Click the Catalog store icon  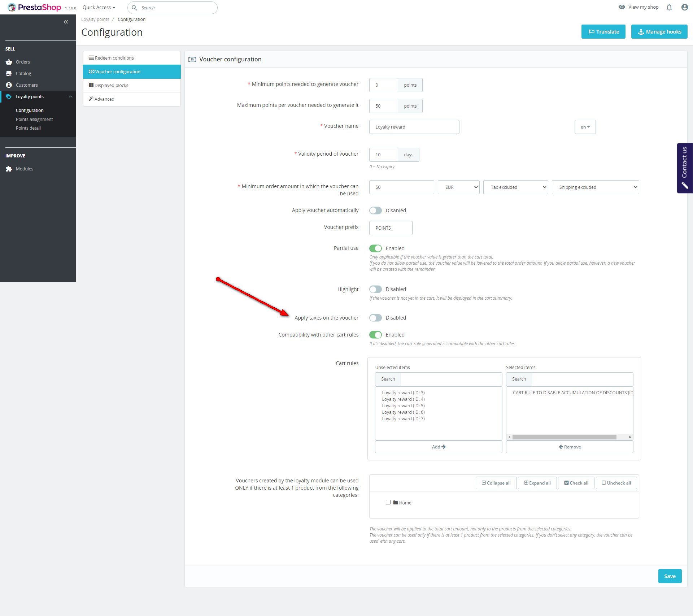click(9, 74)
